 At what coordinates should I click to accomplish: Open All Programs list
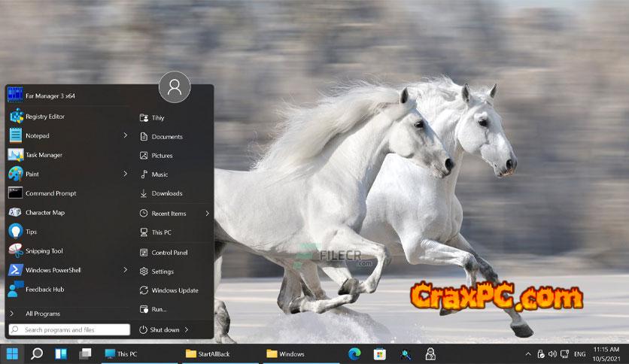tap(42, 314)
